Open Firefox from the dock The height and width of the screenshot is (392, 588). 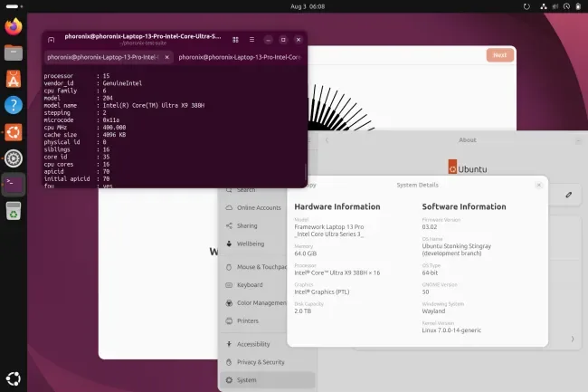pyautogui.click(x=14, y=26)
